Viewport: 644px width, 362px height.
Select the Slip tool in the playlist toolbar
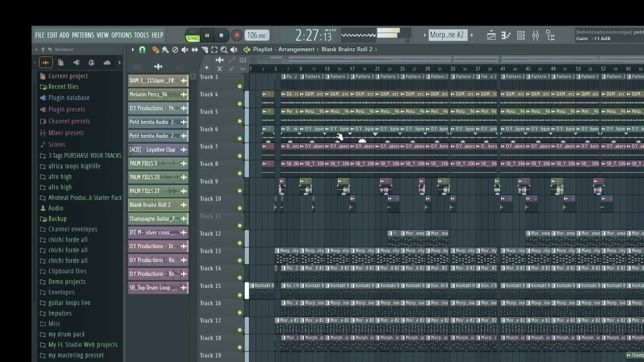tap(195, 49)
